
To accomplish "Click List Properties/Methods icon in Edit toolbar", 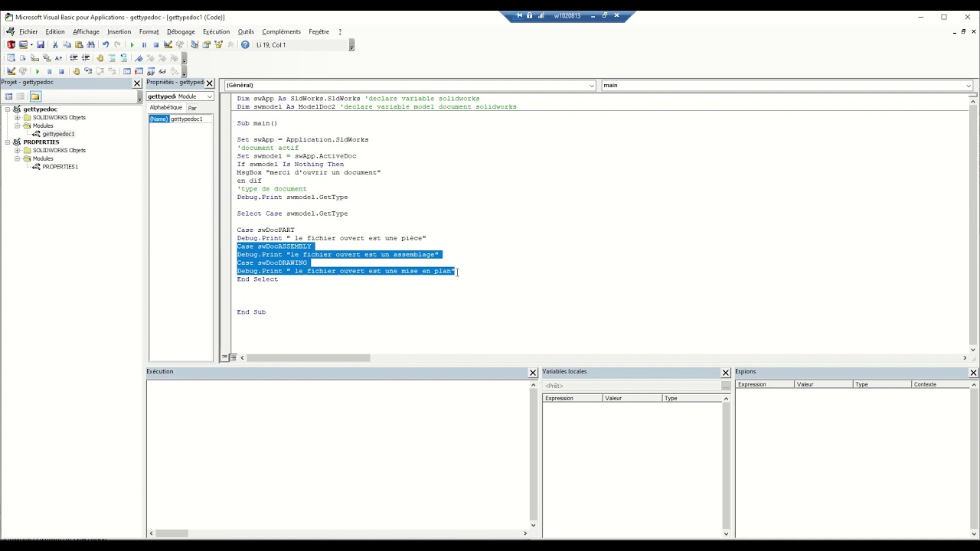I will (x=11, y=58).
